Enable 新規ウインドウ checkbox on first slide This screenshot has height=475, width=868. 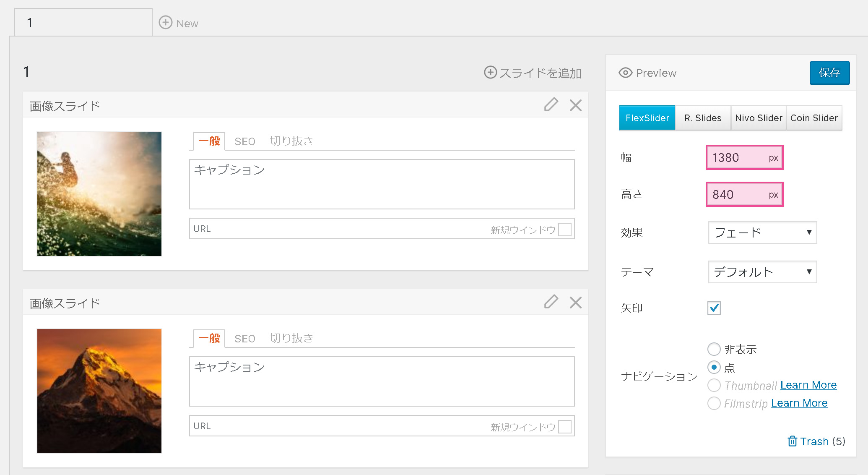click(565, 229)
